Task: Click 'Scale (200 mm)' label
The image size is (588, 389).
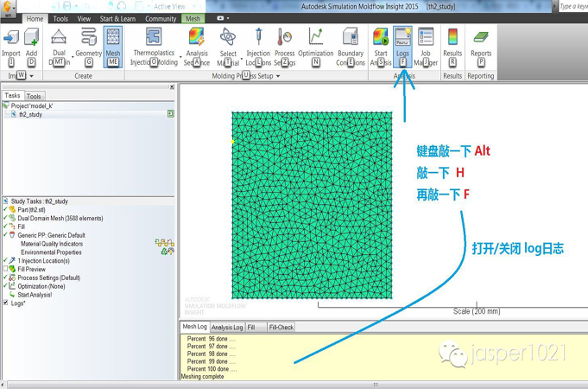Action: (477, 311)
